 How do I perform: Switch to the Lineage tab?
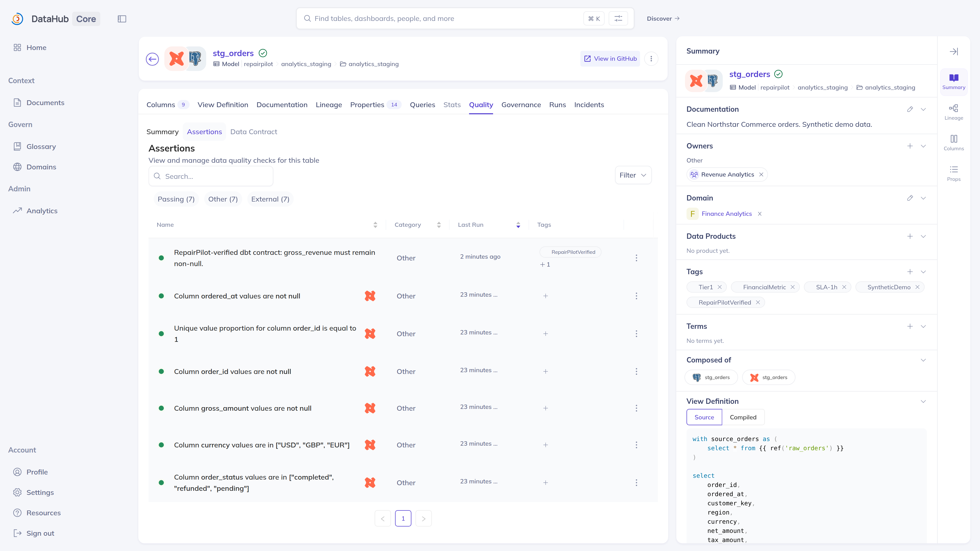[x=329, y=105]
